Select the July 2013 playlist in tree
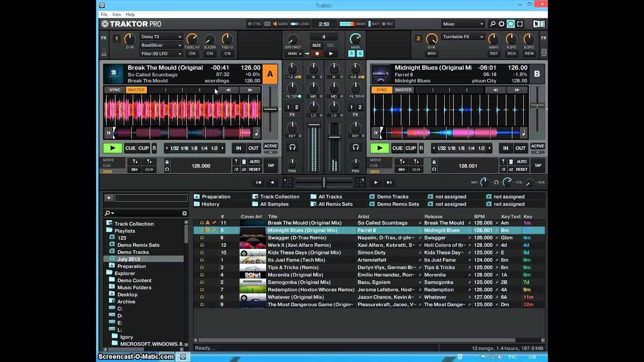This screenshot has width=644, height=362. coord(129,259)
